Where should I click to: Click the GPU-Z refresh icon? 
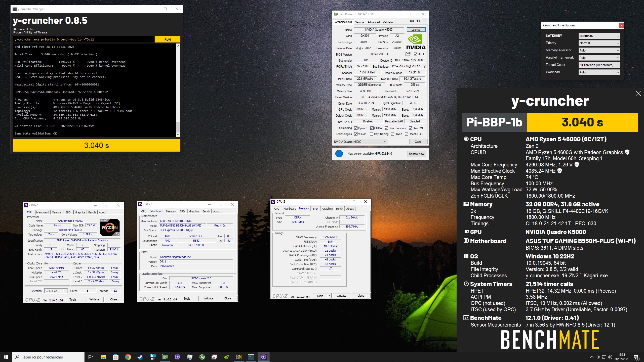pyautogui.click(x=418, y=21)
